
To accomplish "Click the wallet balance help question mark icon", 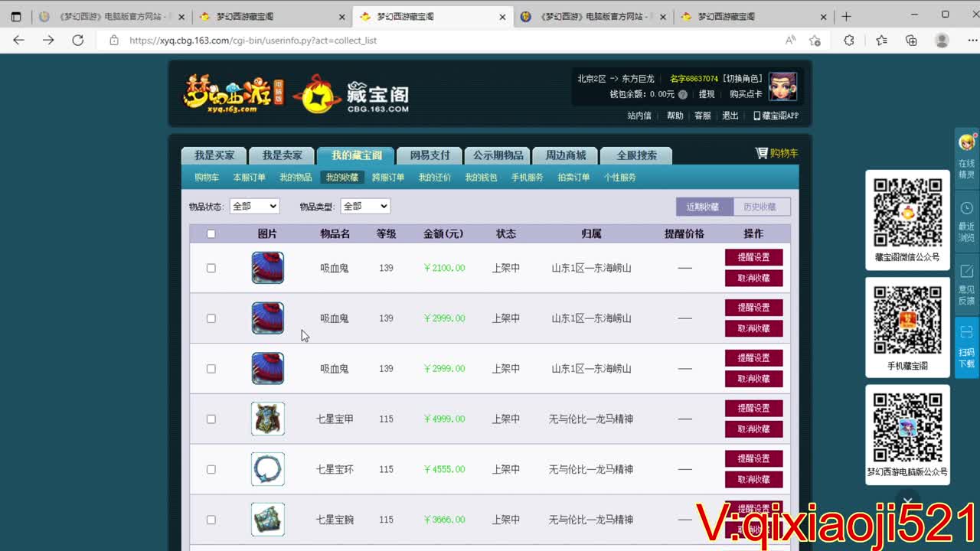I will click(683, 94).
